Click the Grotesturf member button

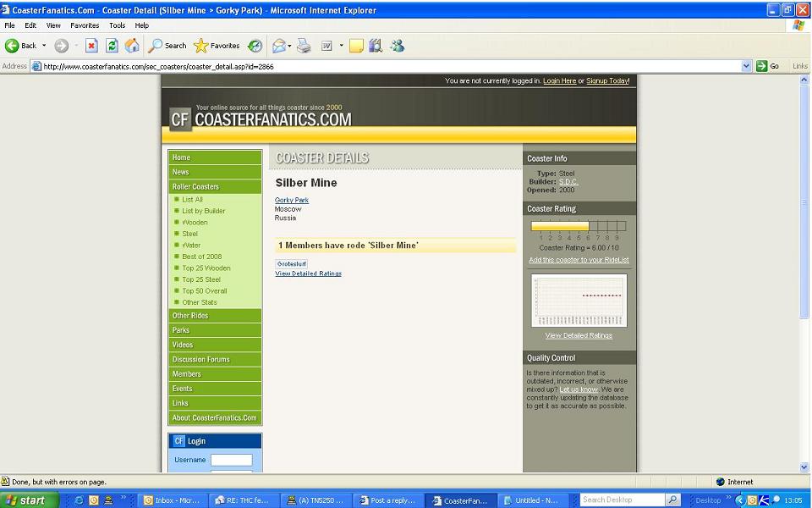pos(292,264)
